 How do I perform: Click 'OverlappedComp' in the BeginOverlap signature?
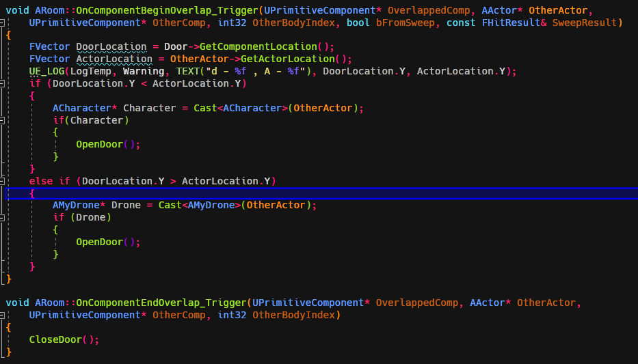click(x=429, y=10)
